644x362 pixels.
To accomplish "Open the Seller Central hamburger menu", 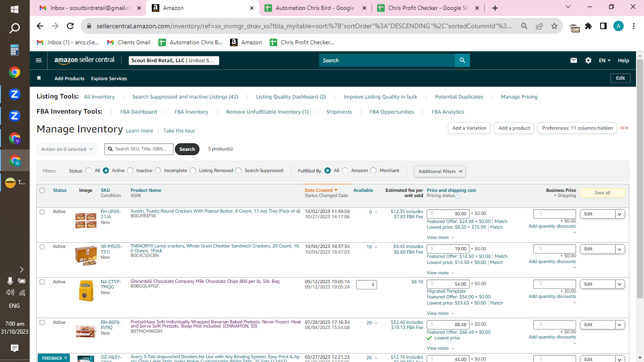I will click(x=39, y=60).
